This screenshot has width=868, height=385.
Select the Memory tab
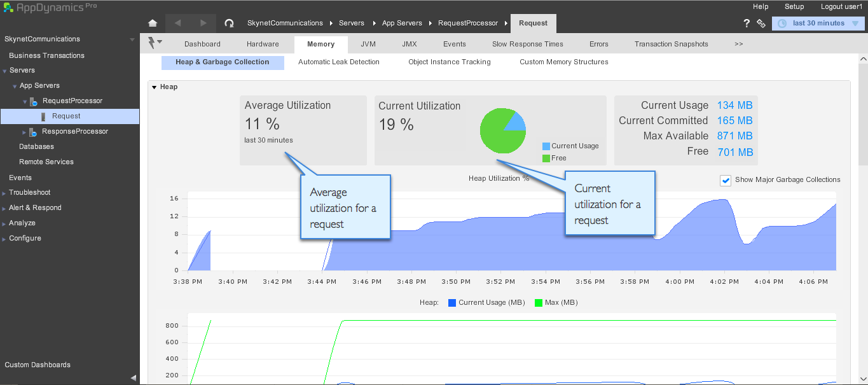point(320,45)
